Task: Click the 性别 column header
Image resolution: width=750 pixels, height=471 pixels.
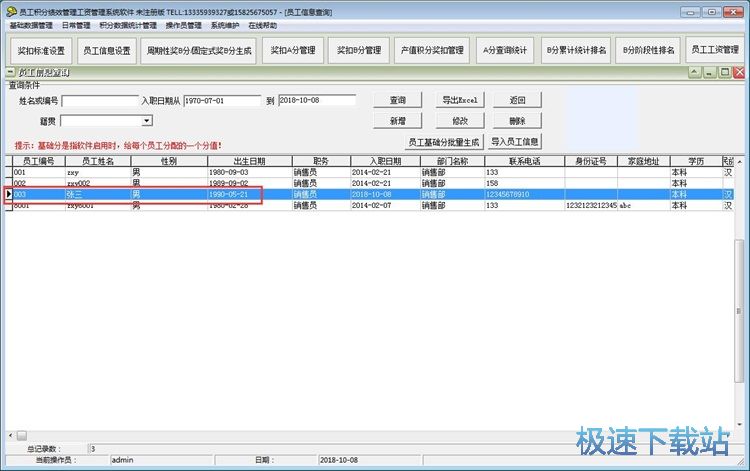Action: point(169,161)
